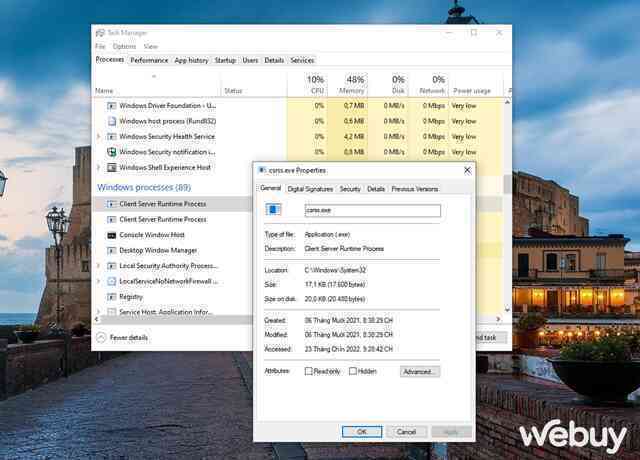Open the Options menu in Task Manager
Image resolution: width=640 pixels, height=460 pixels.
[x=124, y=47]
